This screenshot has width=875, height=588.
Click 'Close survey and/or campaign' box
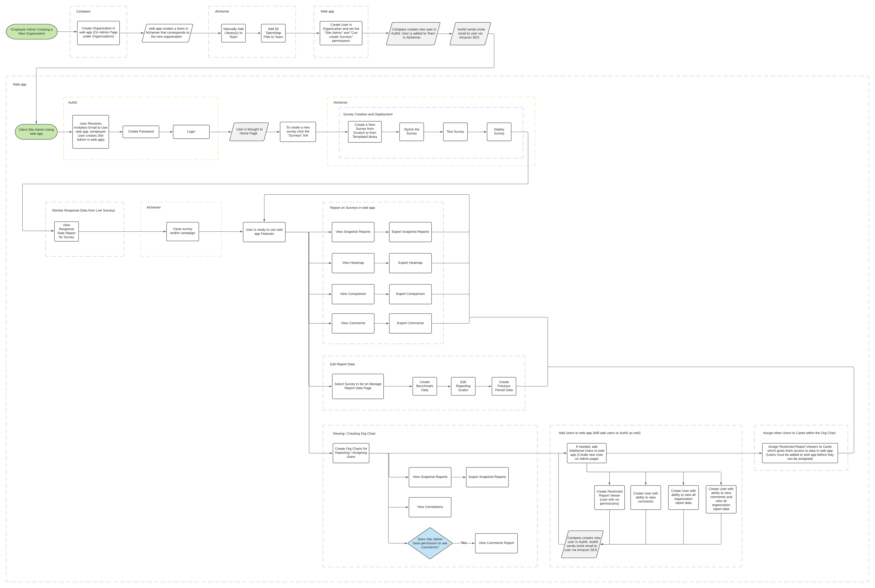point(183,231)
